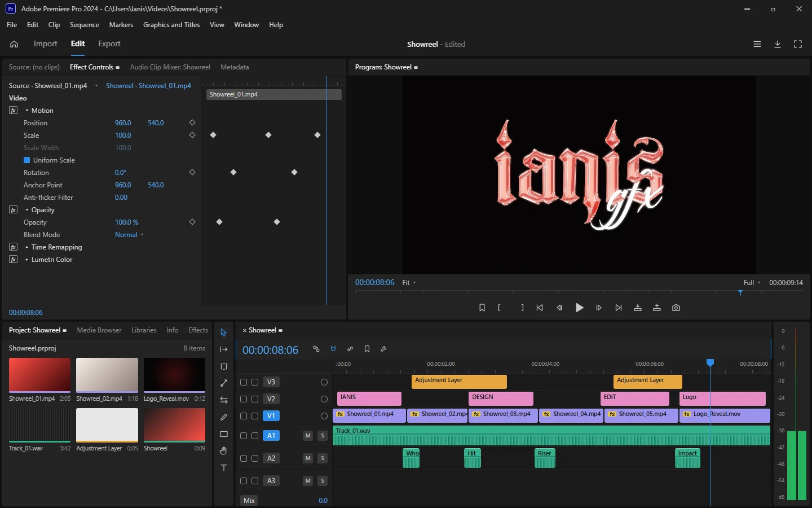Open the Blend Mode Normal dropdown
The image size is (812, 508).
pyautogui.click(x=129, y=235)
